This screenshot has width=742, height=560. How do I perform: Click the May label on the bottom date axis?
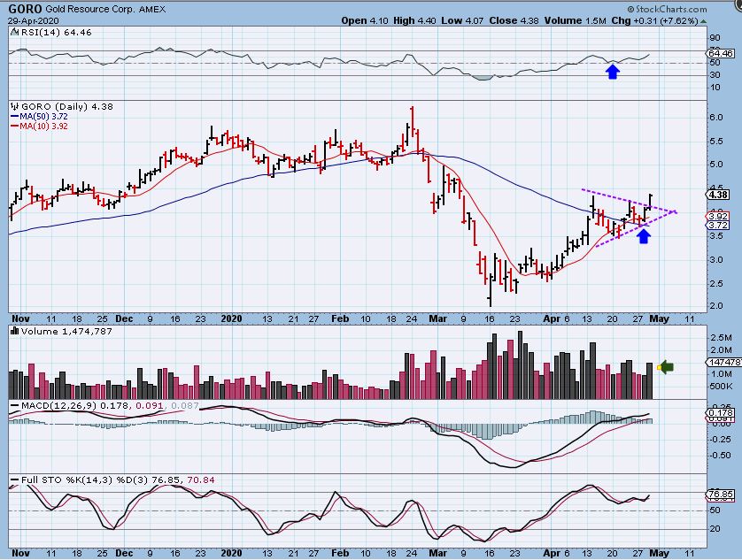pos(659,553)
